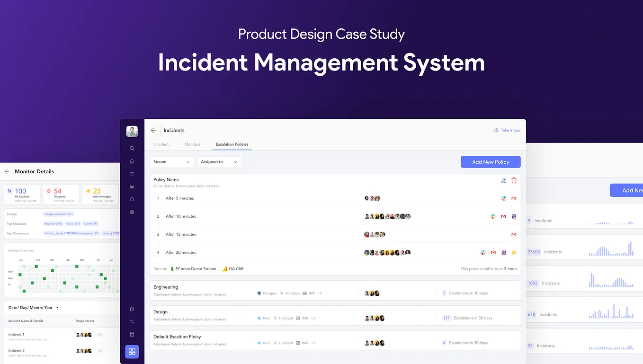
Task: Switch to the Monitors tab
Action: (192, 144)
